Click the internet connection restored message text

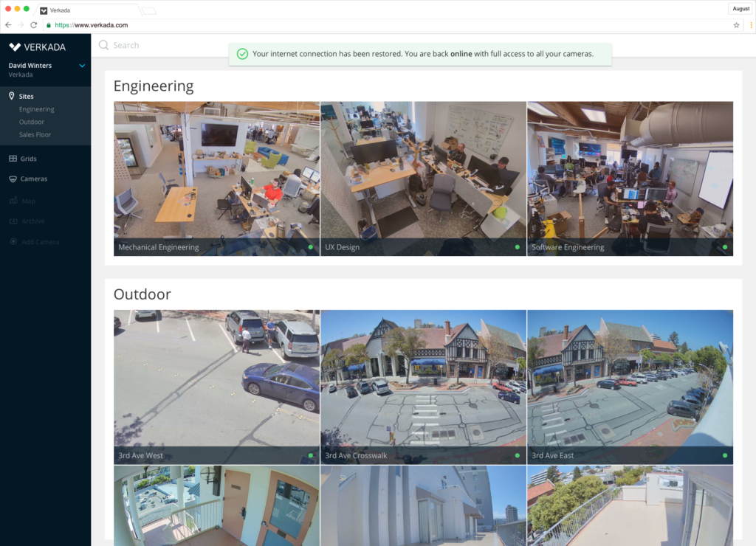pos(423,54)
